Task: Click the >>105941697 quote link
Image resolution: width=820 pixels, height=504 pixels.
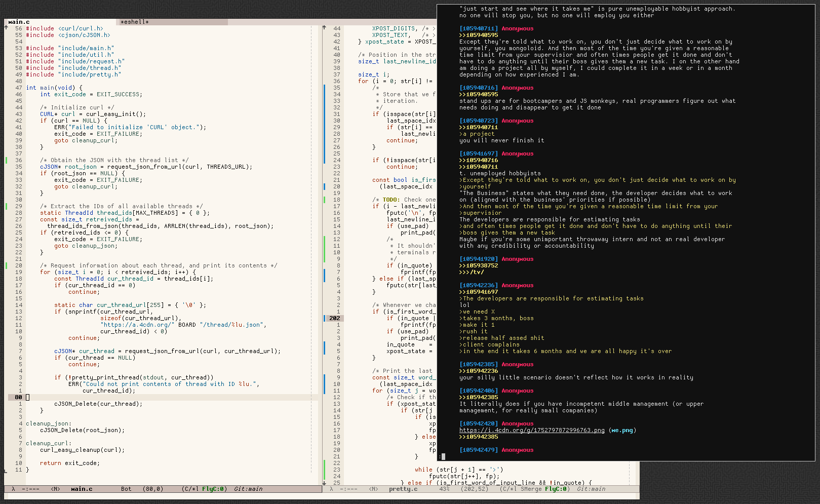Action: click(x=479, y=292)
